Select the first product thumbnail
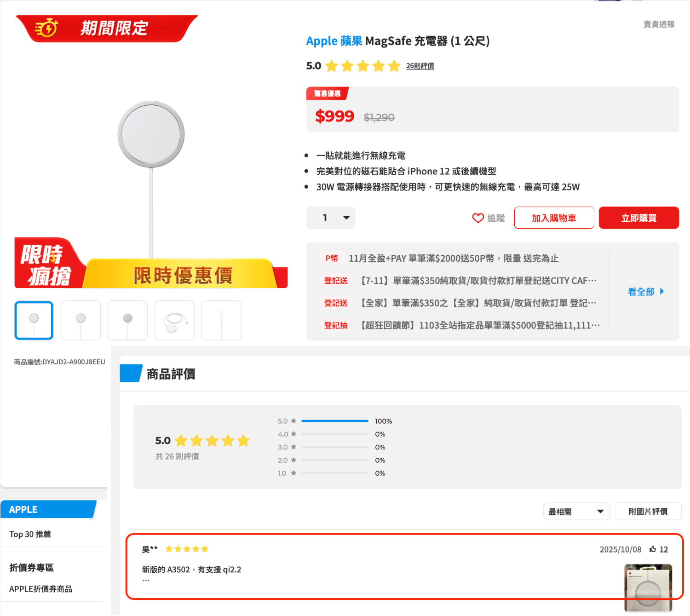 point(34,320)
